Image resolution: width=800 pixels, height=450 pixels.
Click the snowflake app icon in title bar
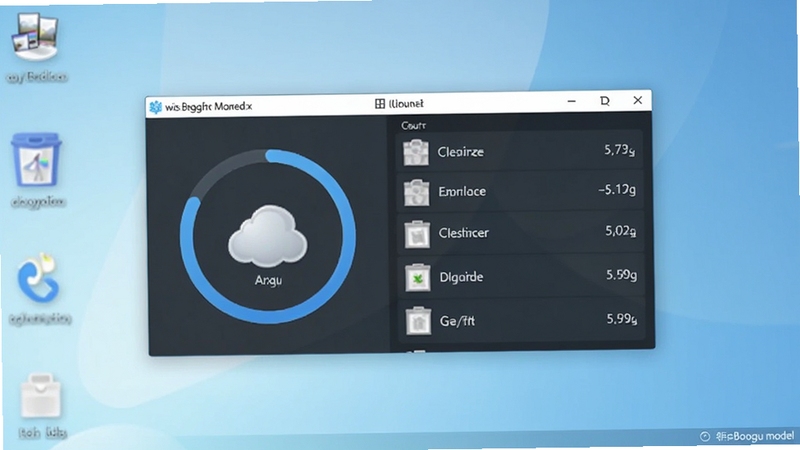(156, 107)
